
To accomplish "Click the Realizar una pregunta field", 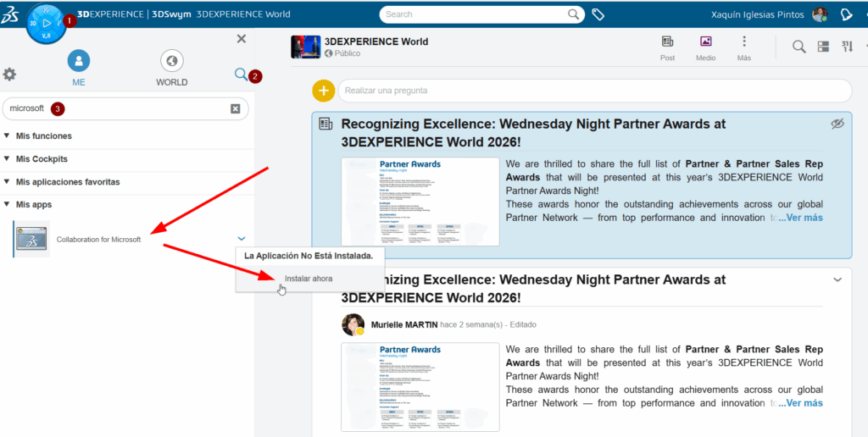I will [595, 91].
